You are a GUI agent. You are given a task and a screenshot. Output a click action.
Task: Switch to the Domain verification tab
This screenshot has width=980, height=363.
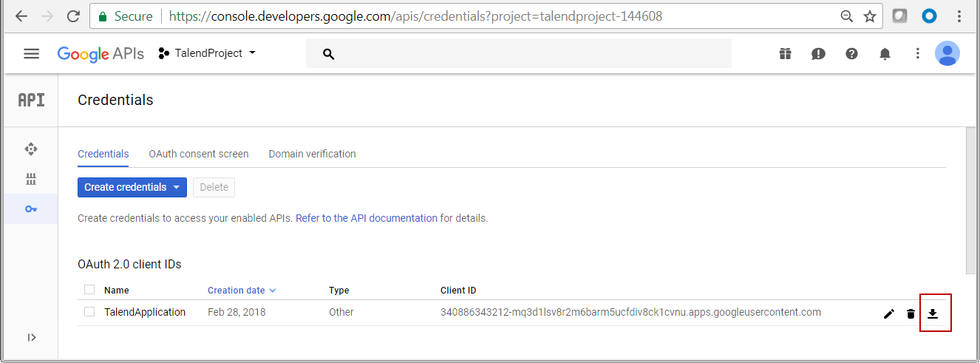(x=312, y=154)
